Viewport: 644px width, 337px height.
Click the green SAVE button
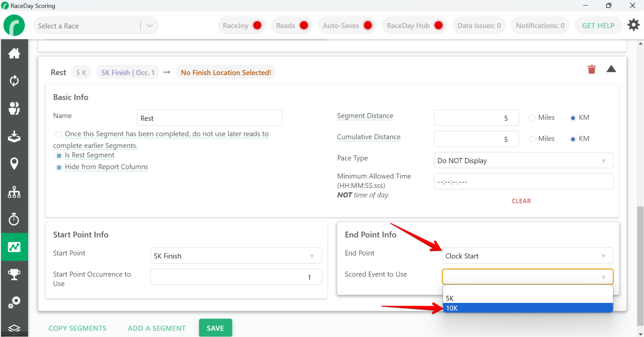[x=215, y=328]
